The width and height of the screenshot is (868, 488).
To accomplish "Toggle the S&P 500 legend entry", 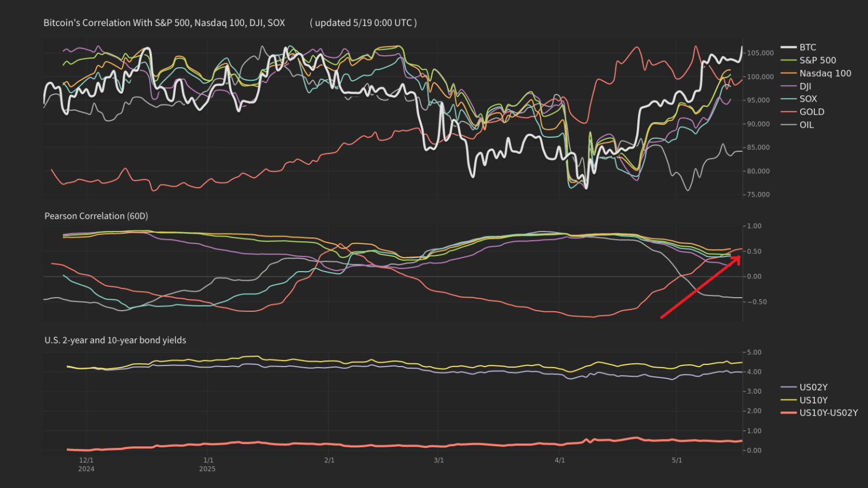I will click(818, 60).
